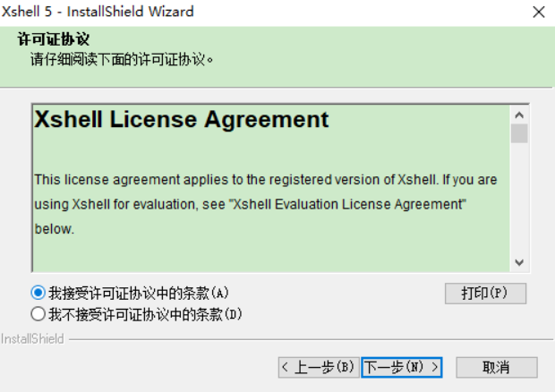555x392 pixels.
Task: Click the Xshell License Agreement heading
Action: [182, 120]
